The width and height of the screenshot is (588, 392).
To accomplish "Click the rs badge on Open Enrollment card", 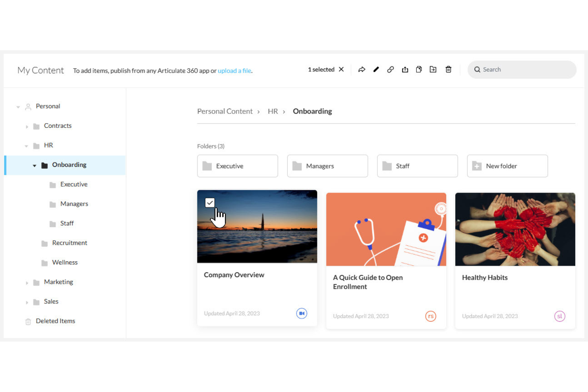I will pyautogui.click(x=431, y=316).
